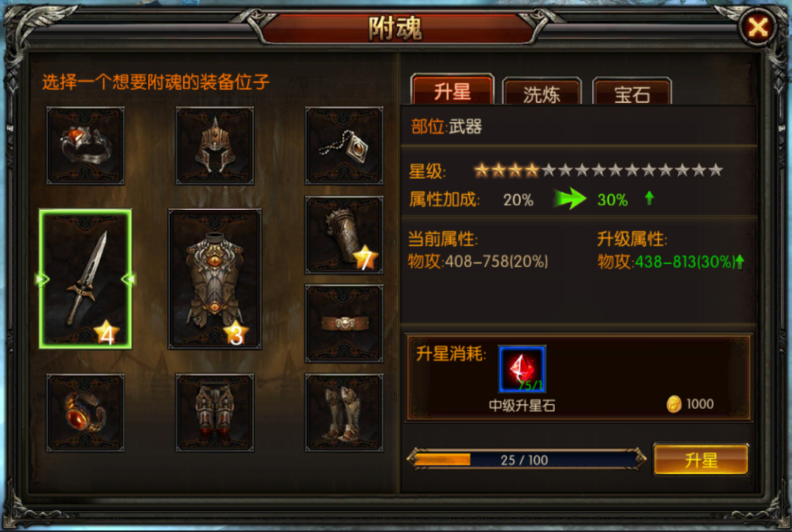
Task: Select the bracer slot with star 7
Action: tap(344, 235)
